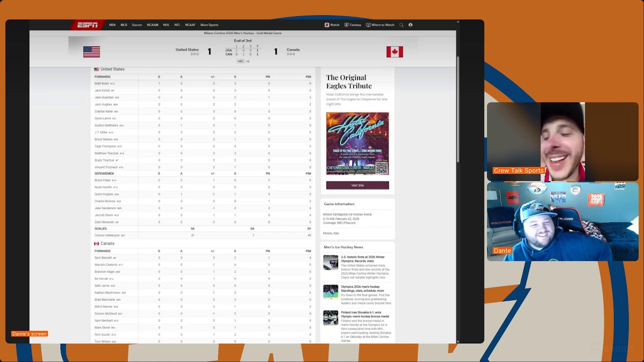
Task: Open the NHL menu
Action: coord(167,25)
